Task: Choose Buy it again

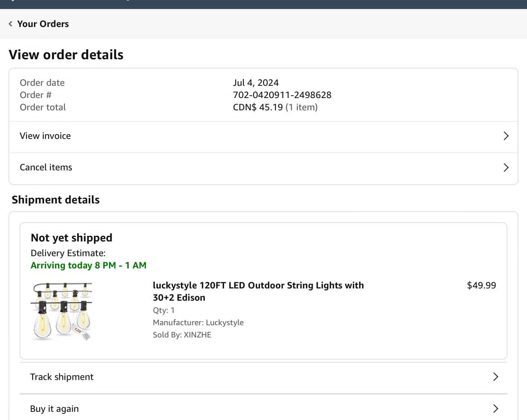Action: [x=263, y=408]
